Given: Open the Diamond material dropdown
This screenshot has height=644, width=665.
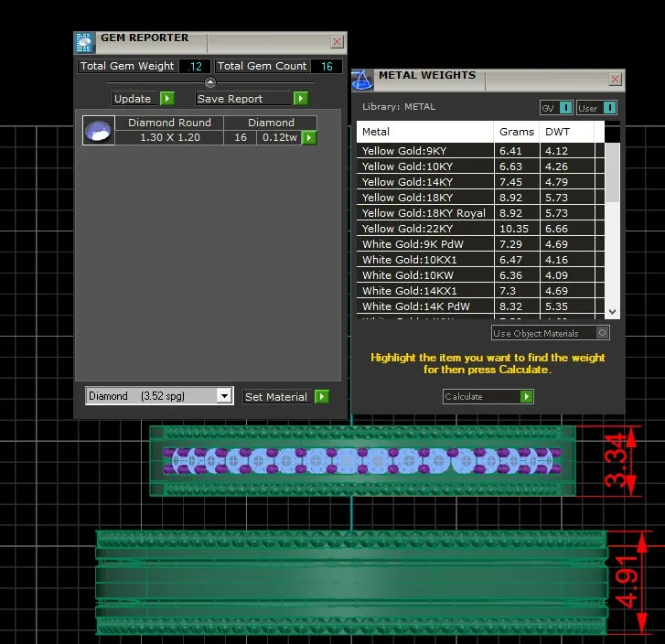Looking at the screenshot, I should (x=224, y=396).
